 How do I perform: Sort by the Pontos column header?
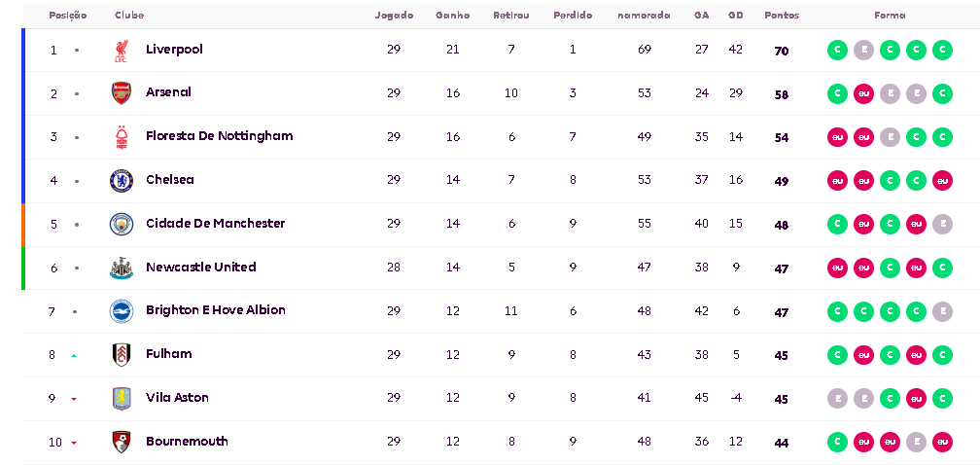pos(782,16)
